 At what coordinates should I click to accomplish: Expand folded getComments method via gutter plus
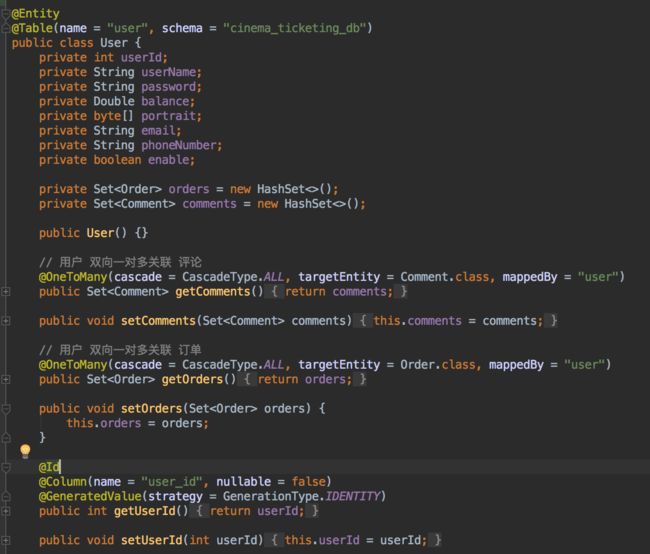tap(5, 292)
